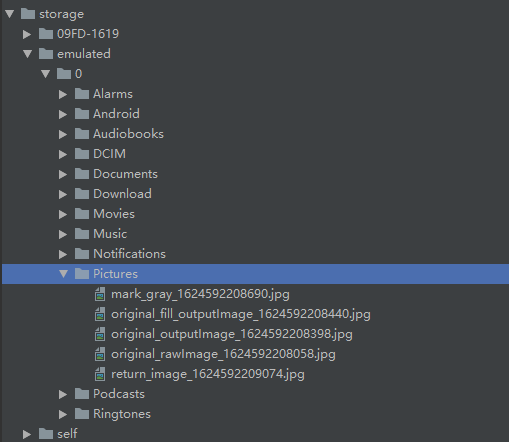Collapse the storage root folder arrow
509x442 pixels.
click(9, 14)
